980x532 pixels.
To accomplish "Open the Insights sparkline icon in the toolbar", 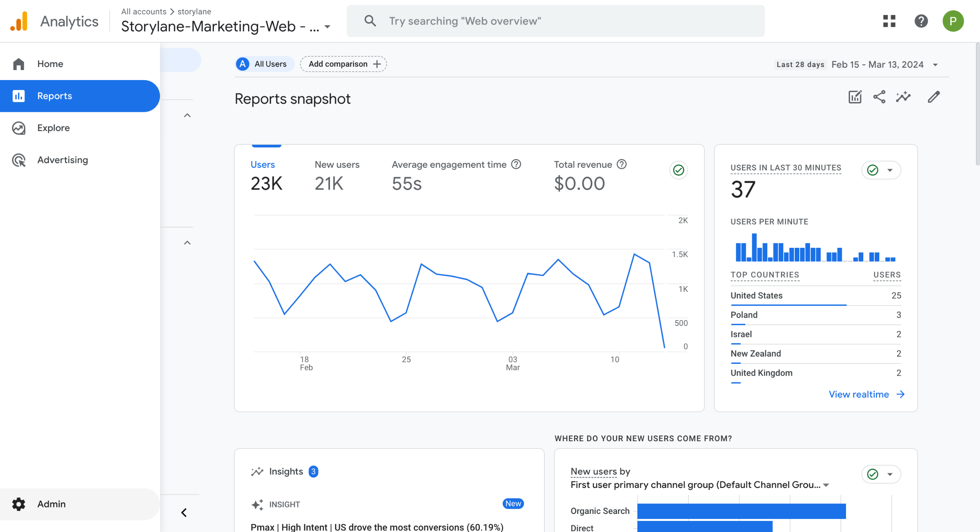I will click(903, 97).
